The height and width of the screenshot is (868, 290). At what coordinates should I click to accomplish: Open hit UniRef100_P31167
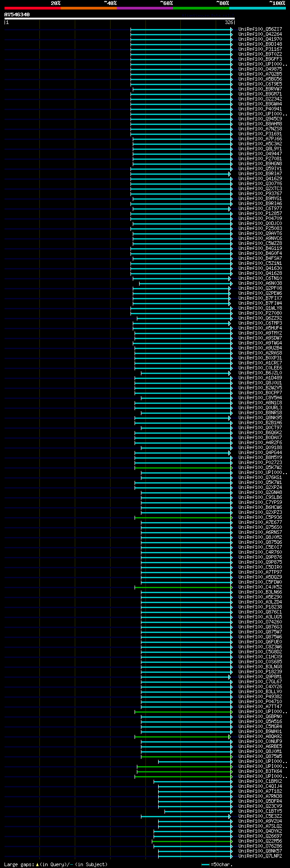(260, 49)
